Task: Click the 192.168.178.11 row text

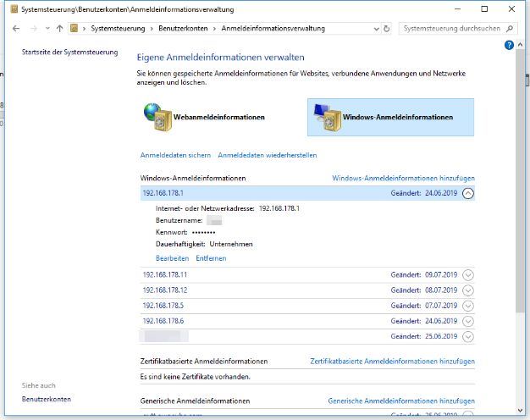Action: 165,274
